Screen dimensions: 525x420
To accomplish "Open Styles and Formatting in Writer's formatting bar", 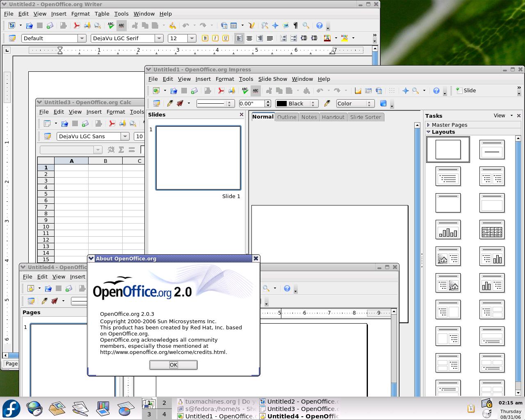I will (x=12, y=38).
